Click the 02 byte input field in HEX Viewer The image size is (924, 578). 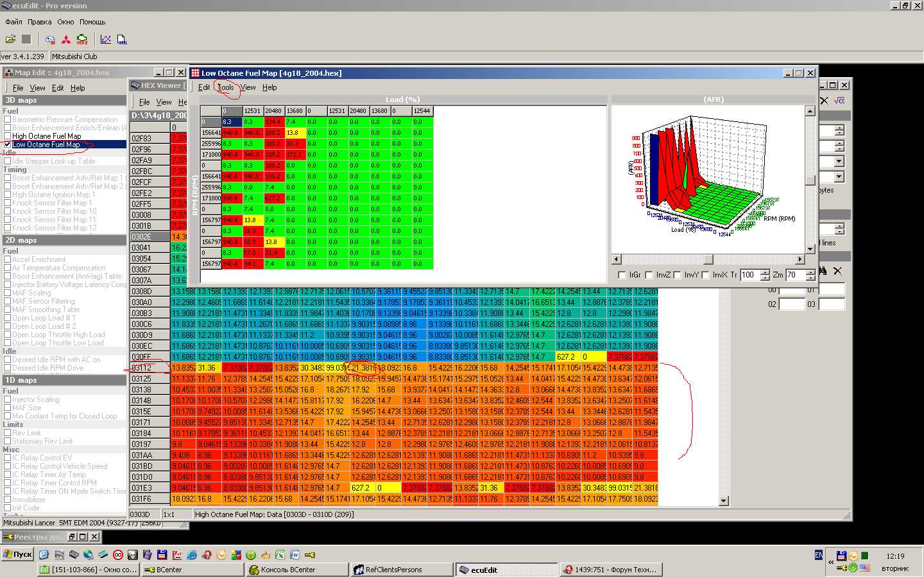pos(791,304)
